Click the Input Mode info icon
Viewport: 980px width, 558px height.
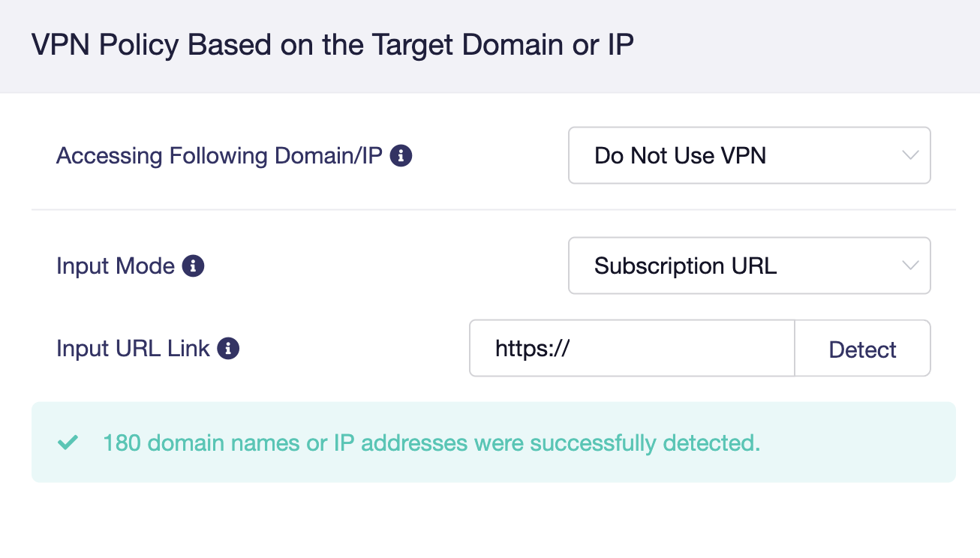[194, 266]
